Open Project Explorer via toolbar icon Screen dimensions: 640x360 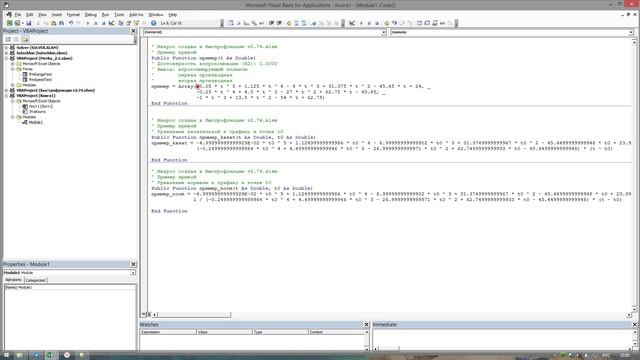pos(120,23)
